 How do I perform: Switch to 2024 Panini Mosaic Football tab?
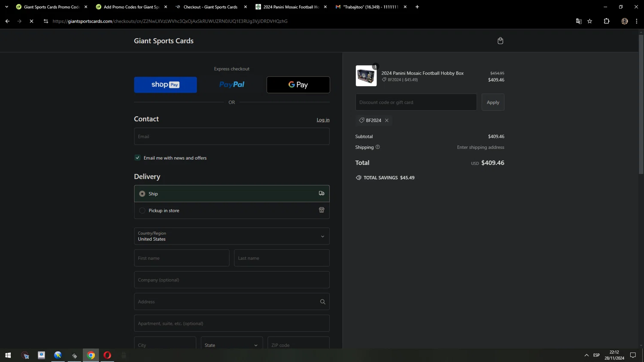pos(291,7)
